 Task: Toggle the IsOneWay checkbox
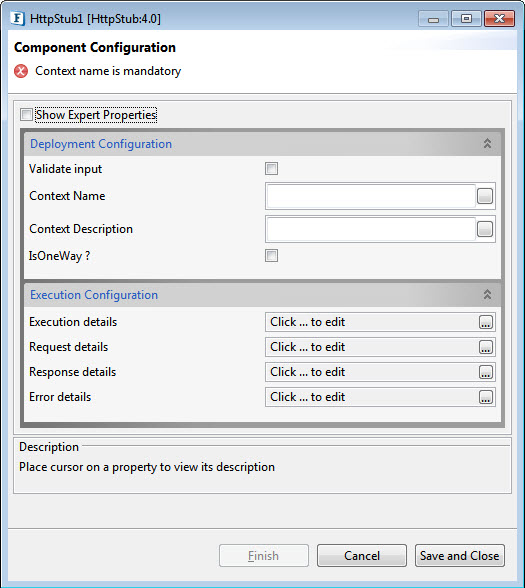tap(272, 256)
